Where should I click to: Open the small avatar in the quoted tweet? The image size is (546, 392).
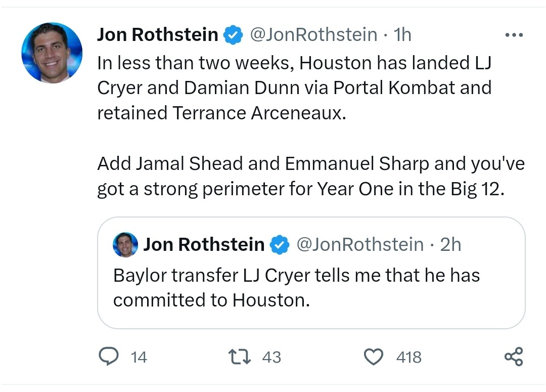pyautogui.click(x=125, y=245)
